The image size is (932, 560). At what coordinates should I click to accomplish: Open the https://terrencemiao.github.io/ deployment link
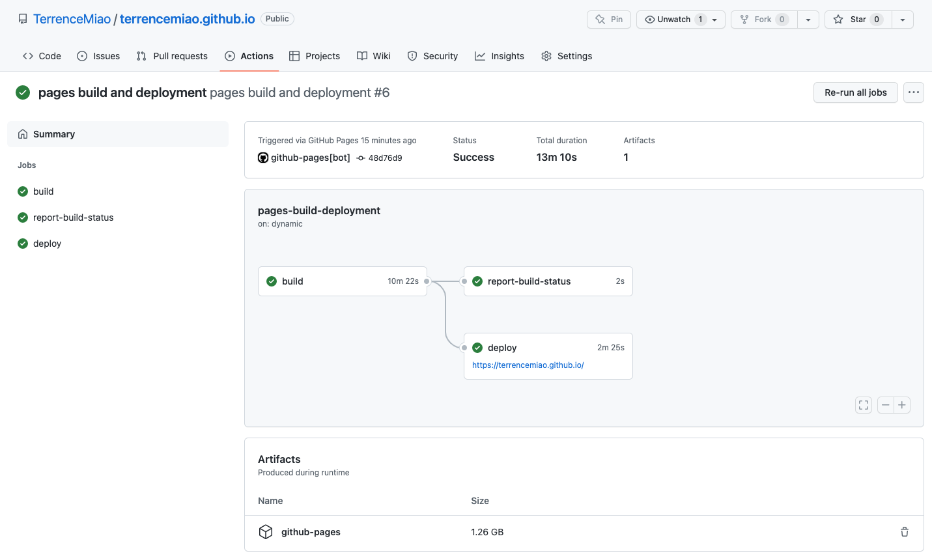tap(528, 365)
